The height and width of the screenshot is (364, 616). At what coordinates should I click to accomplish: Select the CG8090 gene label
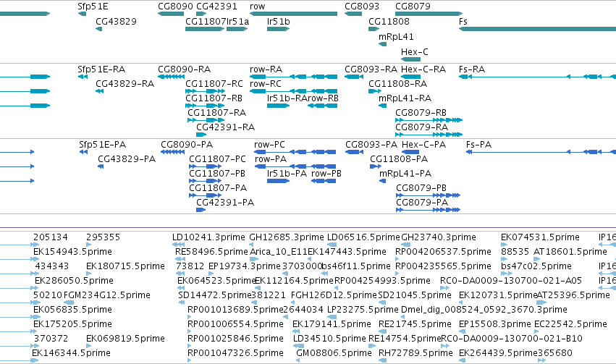pyautogui.click(x=175, y=7)
